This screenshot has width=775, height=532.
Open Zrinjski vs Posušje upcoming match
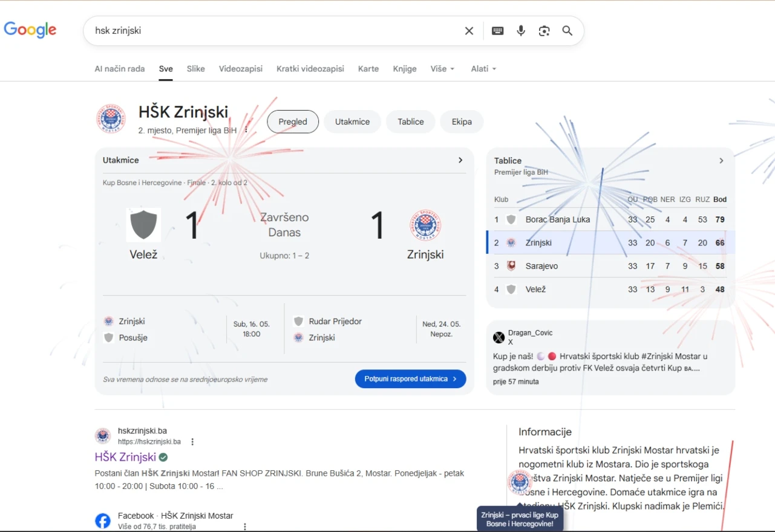[x=189, y=329]
